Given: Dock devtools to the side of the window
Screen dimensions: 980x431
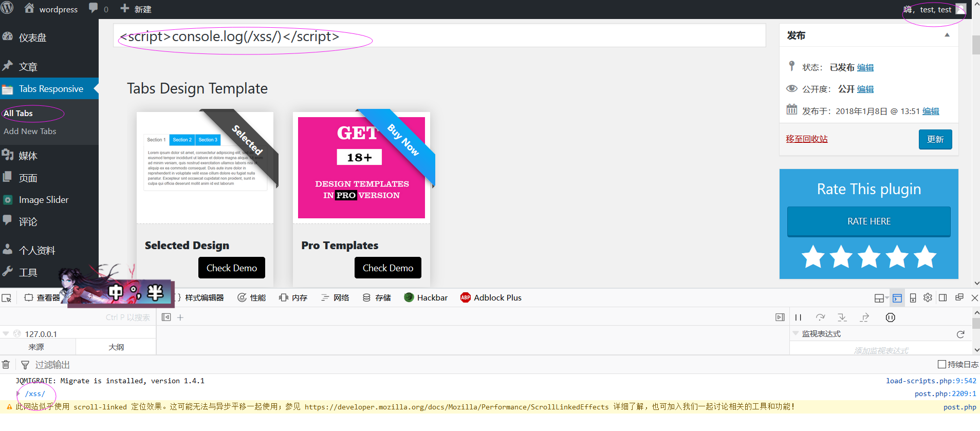Looking at the screenshot, I should tap(943, 297).
